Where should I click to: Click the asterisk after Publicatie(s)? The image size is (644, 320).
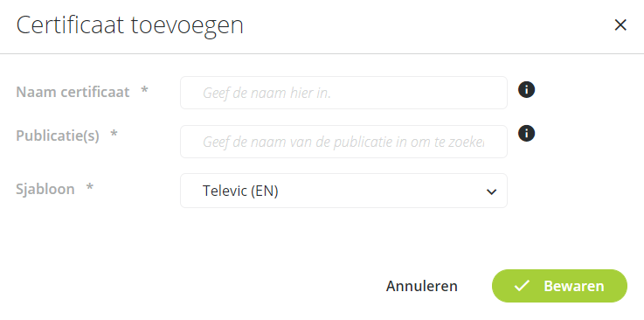tap(114, 134)
